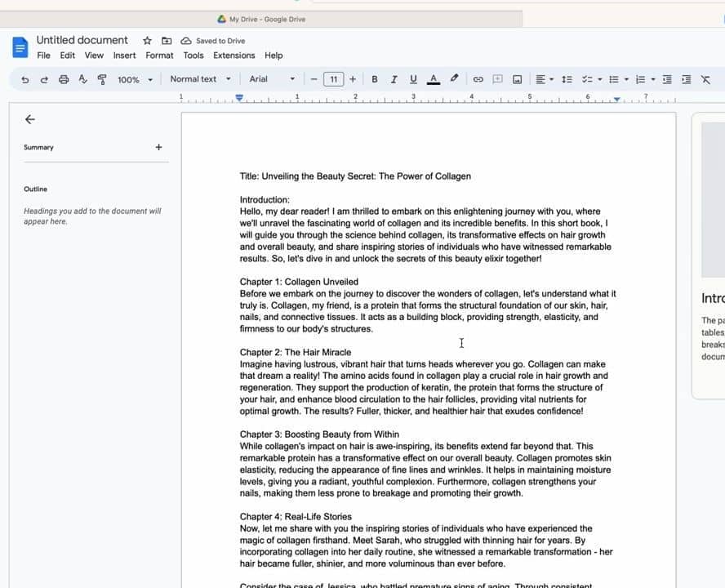Viewport: 725px width, 588px height.
Task: Open the Arial font dropdown
Action: pos(272,79)
